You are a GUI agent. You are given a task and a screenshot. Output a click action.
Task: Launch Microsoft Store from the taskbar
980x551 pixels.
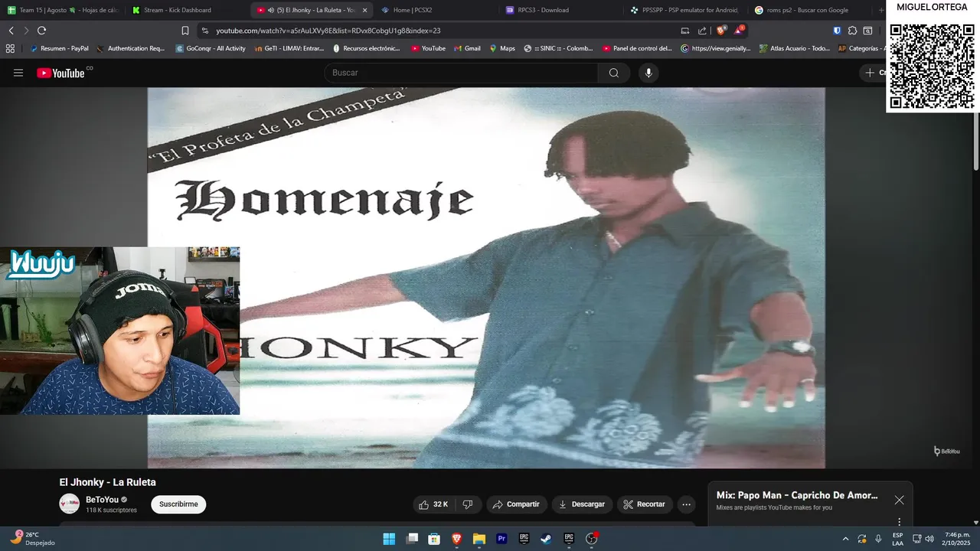[434, 539]
